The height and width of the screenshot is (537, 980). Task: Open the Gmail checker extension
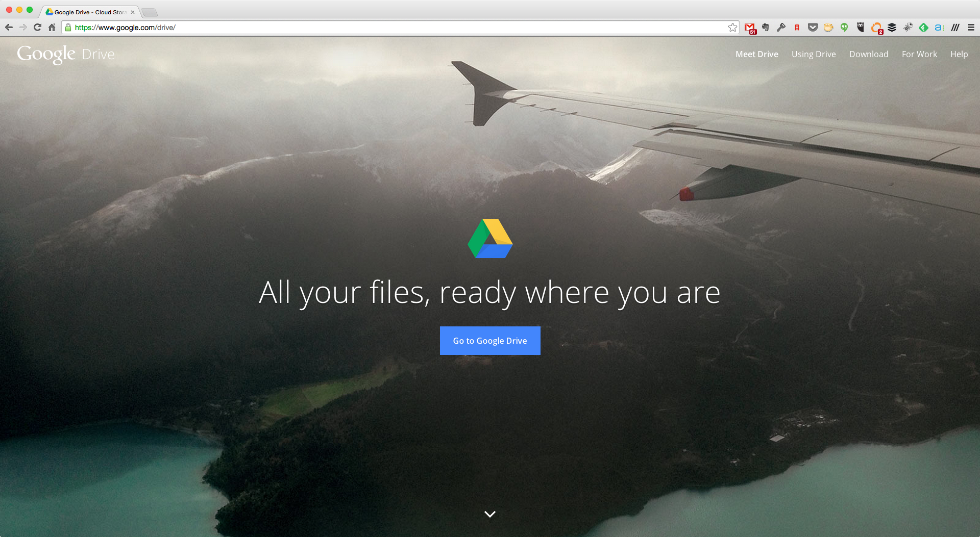pyautogui.click(x=750, y=28)
